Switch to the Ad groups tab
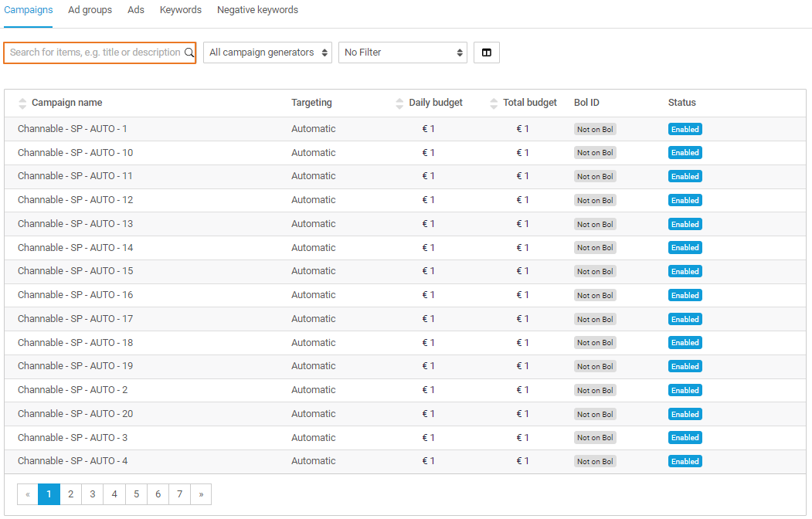 pyautogui.click(x=90, y=10)
